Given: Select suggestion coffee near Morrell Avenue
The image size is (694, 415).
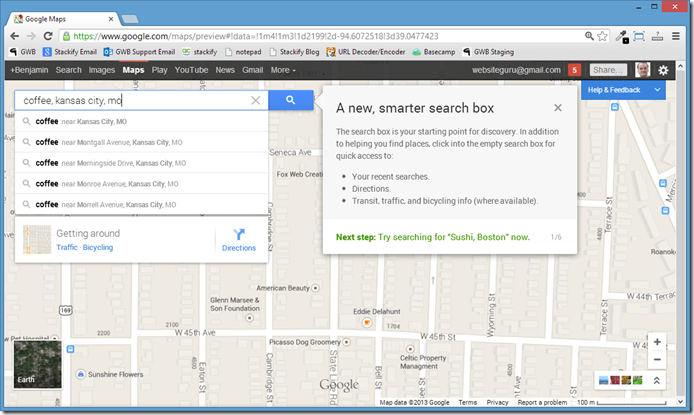Looking at the screenshot, I should tap(142, 204).
